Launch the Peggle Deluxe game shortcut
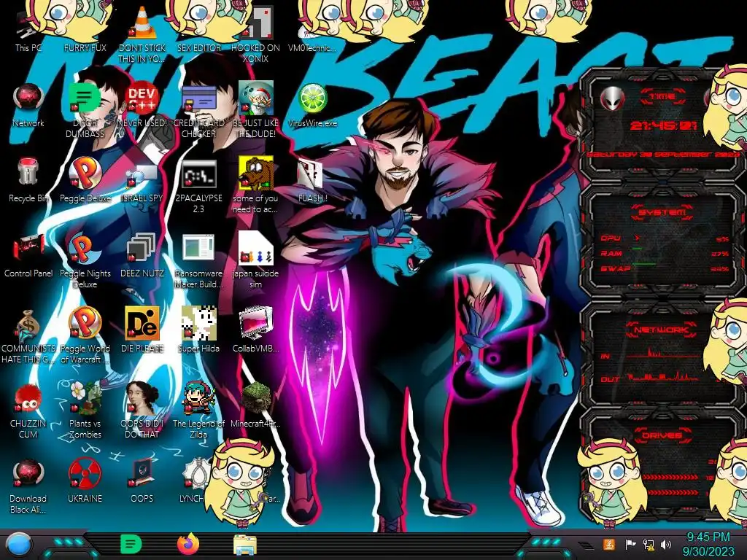 point(85,180)
